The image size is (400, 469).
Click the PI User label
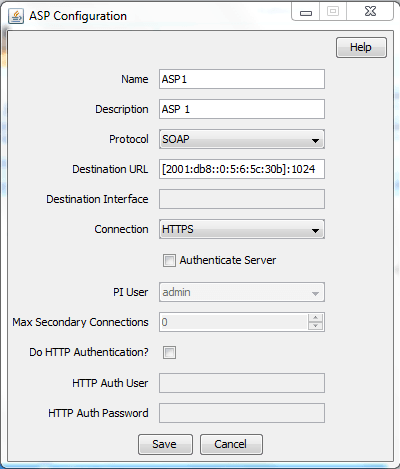coord(131,292)
